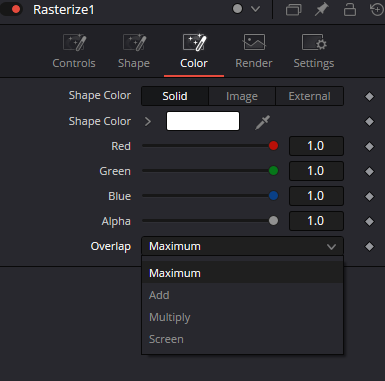Toggle keyframe diamond for Alpha
The width and height of the screenshot is (385, 381).
pos(369,221)
